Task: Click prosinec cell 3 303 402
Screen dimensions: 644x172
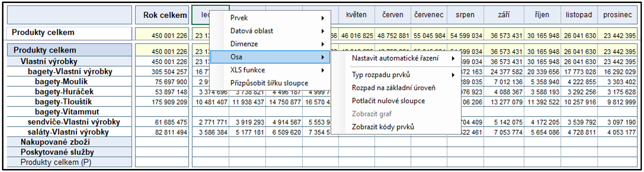Action: click(x=618, y=82)
